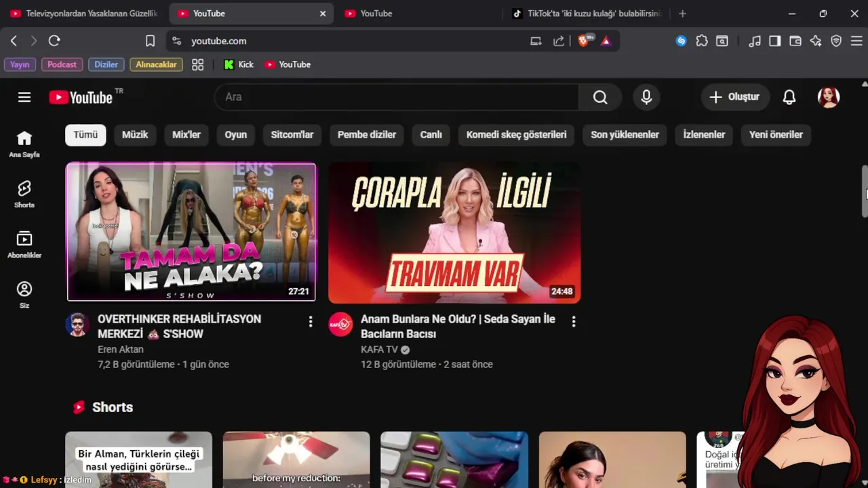Open the Brave Wallet icon
Image resolution: width=868 pixels, height=488 pixels.
[795, 41]
